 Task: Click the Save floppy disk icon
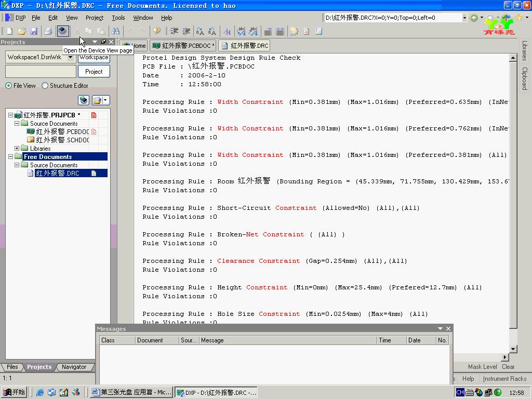34,31
